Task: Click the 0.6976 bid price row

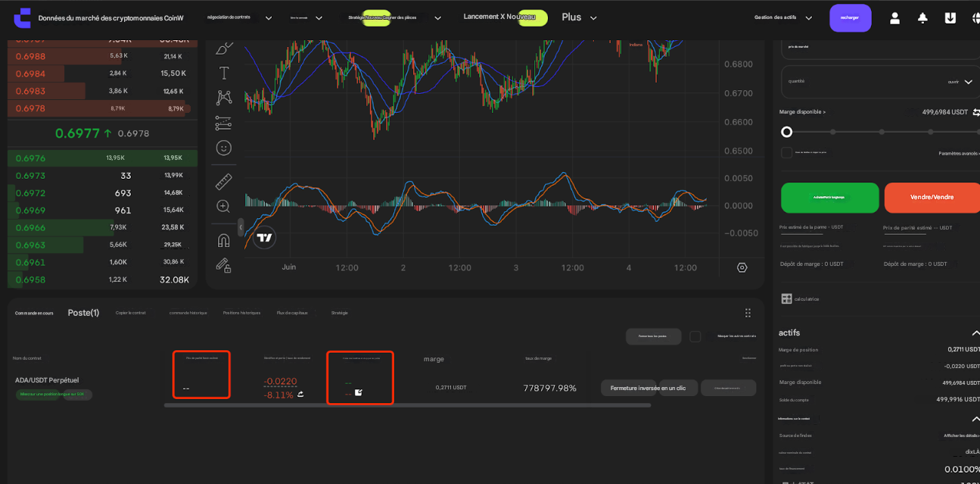Action: (x=102, y=158)
